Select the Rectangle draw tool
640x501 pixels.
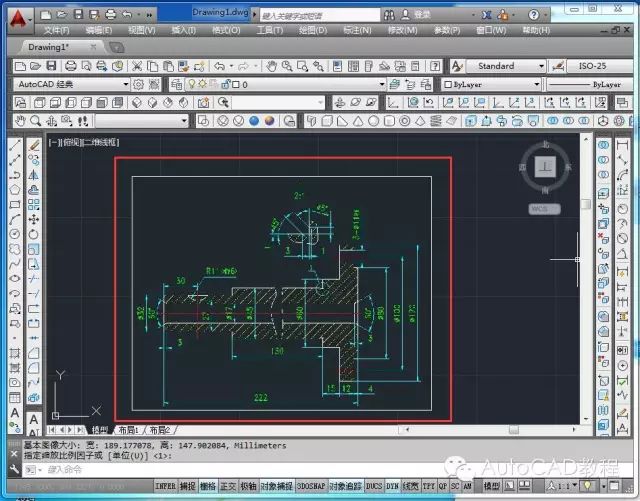[x=15, y=204]
